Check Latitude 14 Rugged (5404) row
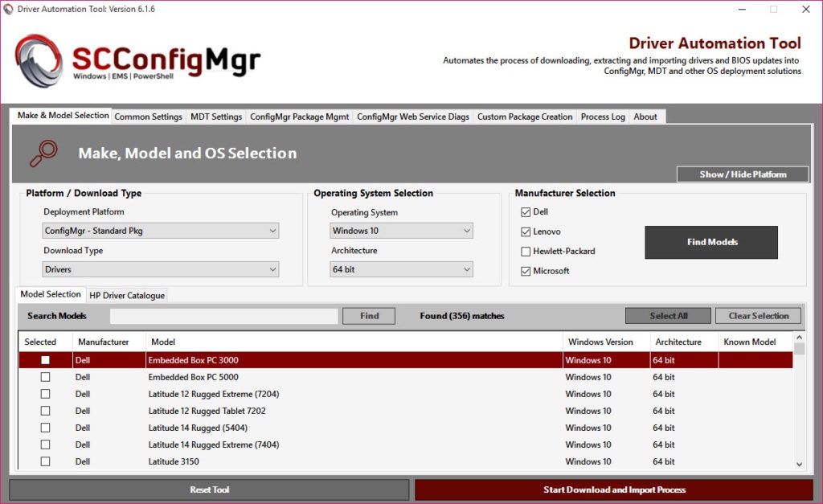823x504 pixels. pos(46,428)
